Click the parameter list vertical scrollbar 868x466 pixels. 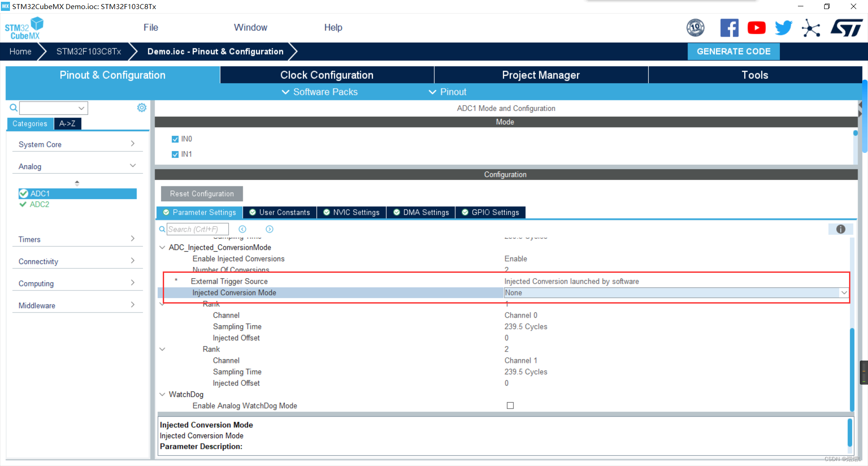852,369
